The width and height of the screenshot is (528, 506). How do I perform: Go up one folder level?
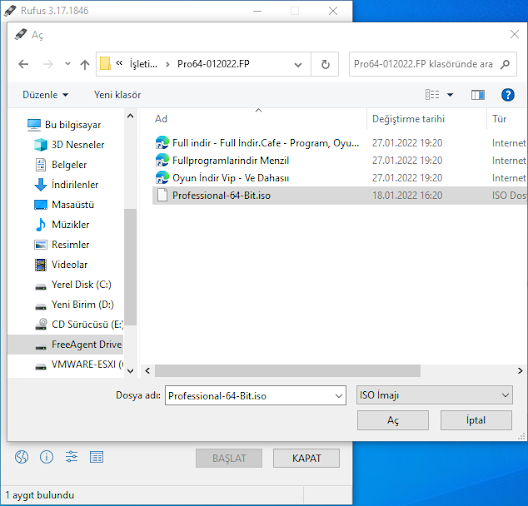pyautogui.click(x=85, y=64)
